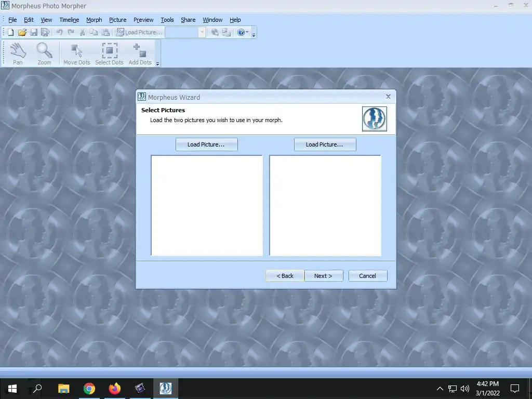The image size is (532, 399).
Task: Click the Undo arrow icon
Action: coord(59,32)
